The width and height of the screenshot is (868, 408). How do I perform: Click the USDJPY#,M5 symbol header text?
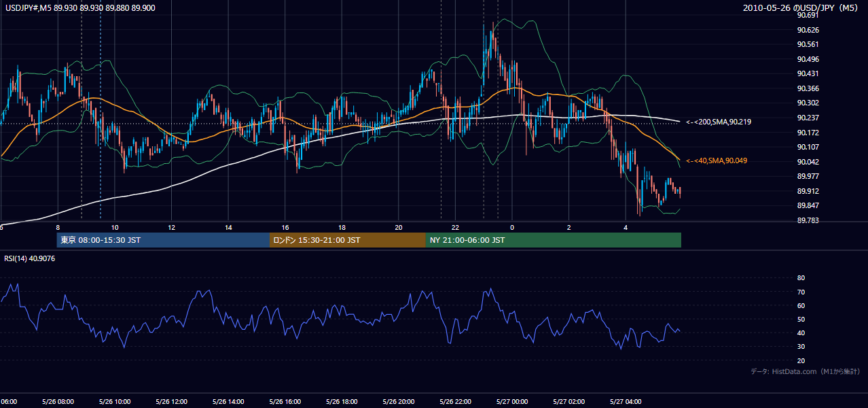click(81, 7)
